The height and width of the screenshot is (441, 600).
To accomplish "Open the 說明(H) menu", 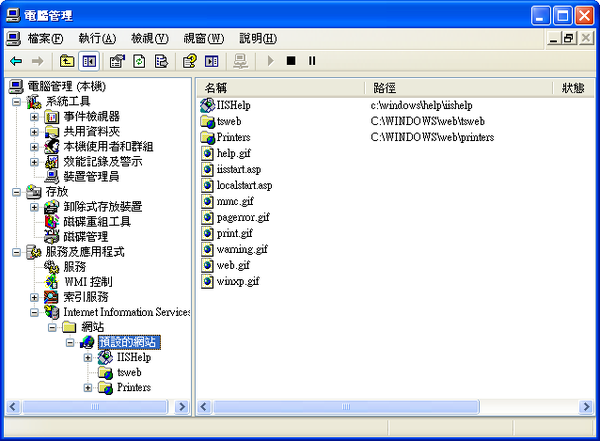I will (x=258, y=38).
